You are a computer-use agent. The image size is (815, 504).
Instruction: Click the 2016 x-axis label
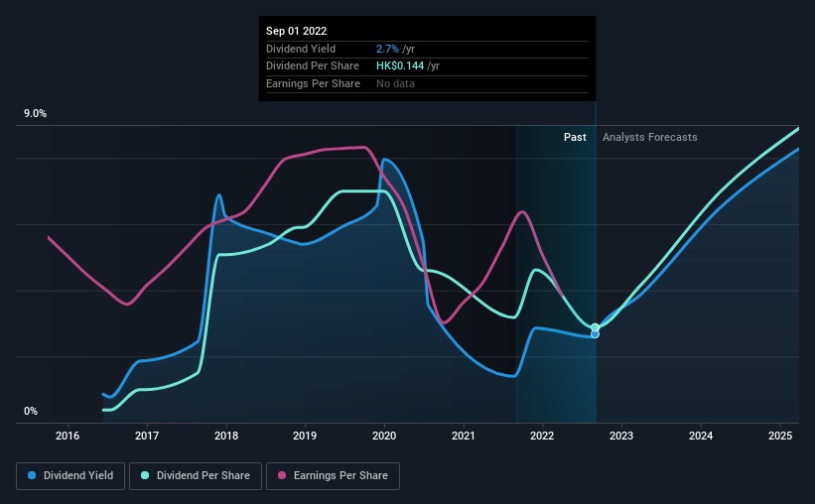point(68,436)
